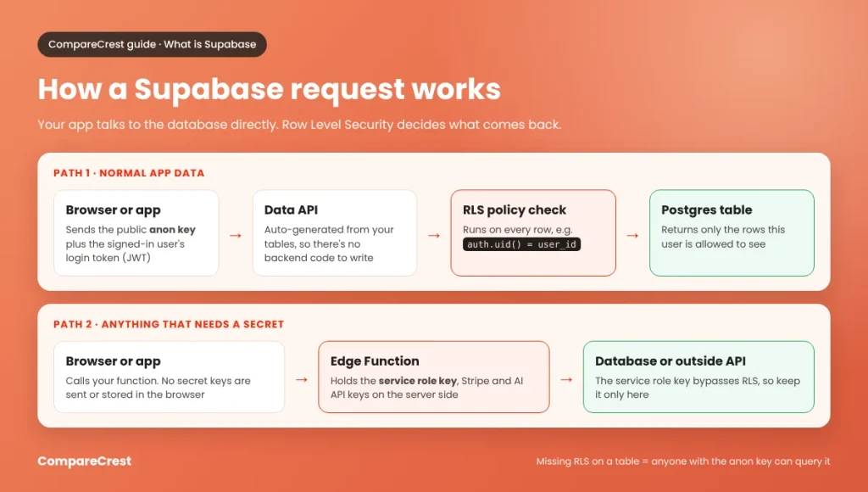Click the "RLS policy check" card title
Screen dimensions: 868x492
pyautogui.click(x=515, y=210)
